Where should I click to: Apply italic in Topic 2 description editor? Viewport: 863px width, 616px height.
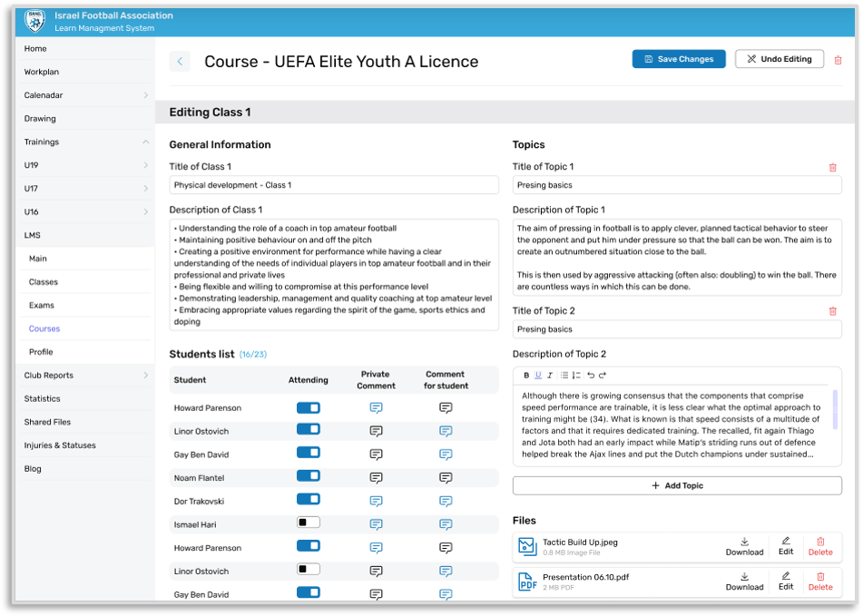click(549, 375)
